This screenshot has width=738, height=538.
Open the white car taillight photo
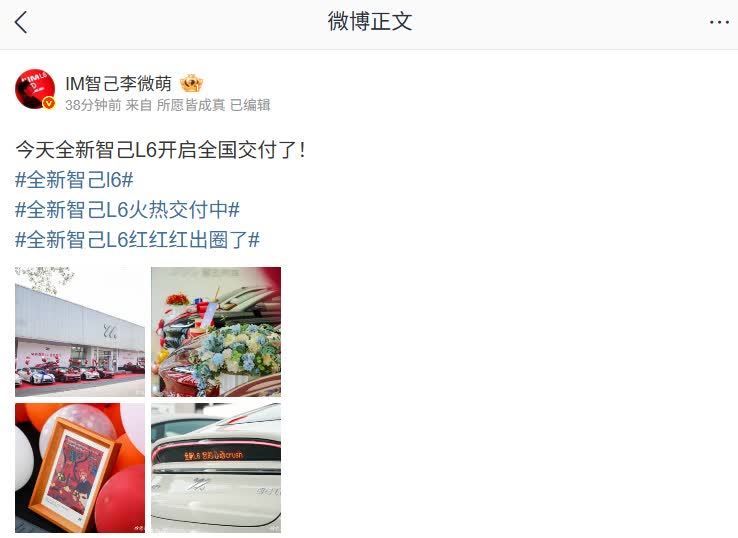(x=216, y=468)
